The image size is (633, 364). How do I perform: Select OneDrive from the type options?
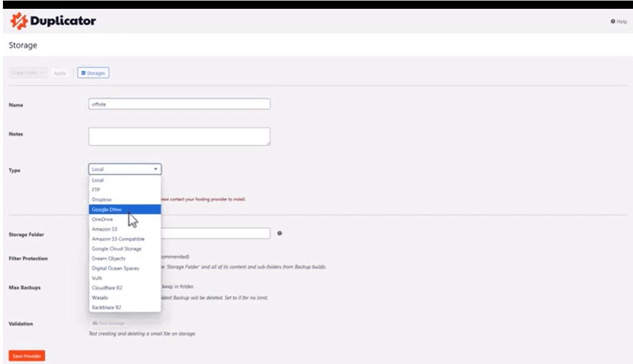pyautogui.click(x=102, y=219)
